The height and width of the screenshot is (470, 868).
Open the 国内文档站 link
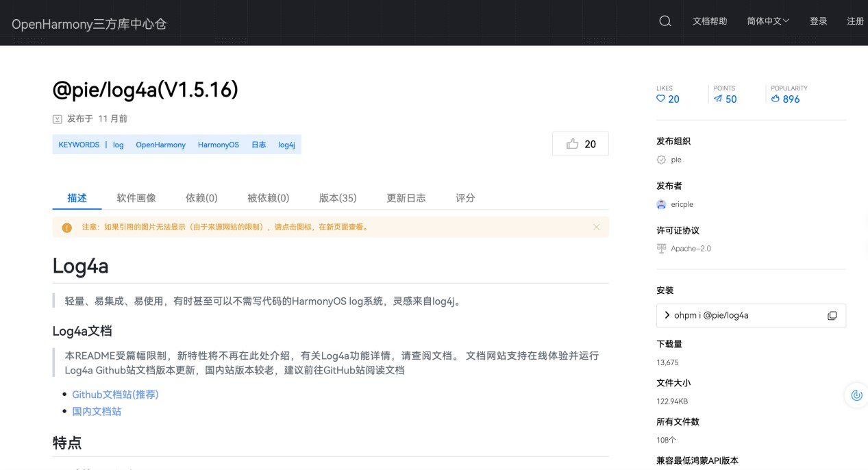coord(97,412)
